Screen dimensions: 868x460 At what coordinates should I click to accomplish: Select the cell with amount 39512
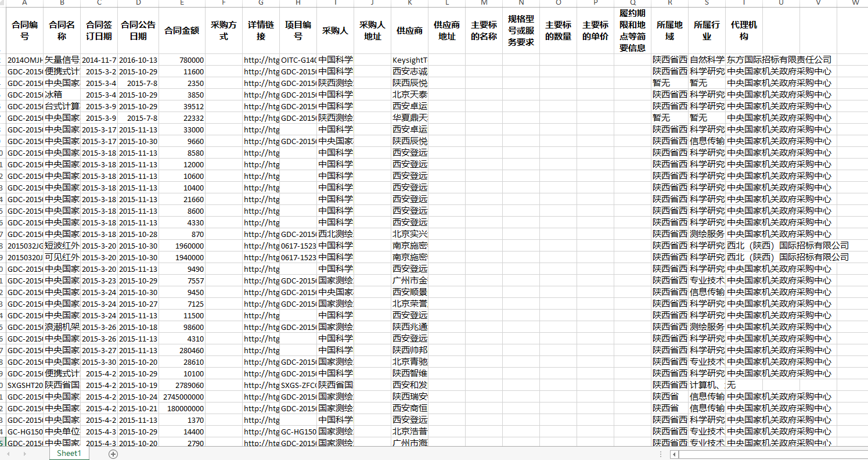pos(182,106)
